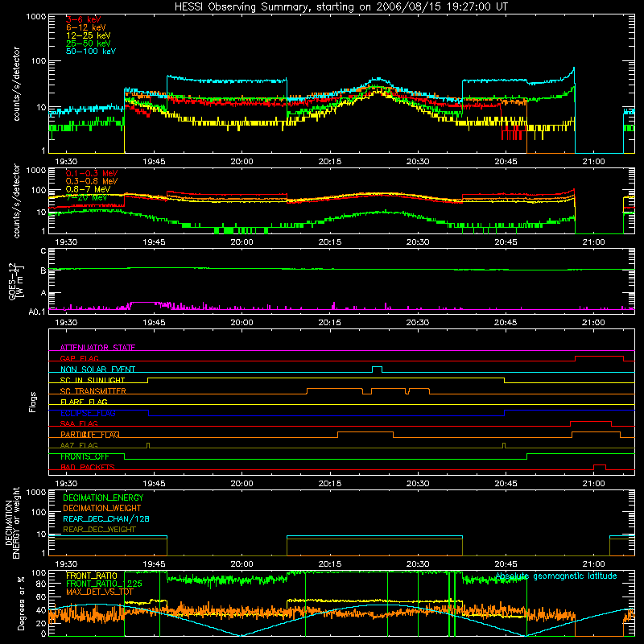644x644 pixels.
Task: Click the MAX_DET_VS_TOT legend label
Action: [100, 592]
